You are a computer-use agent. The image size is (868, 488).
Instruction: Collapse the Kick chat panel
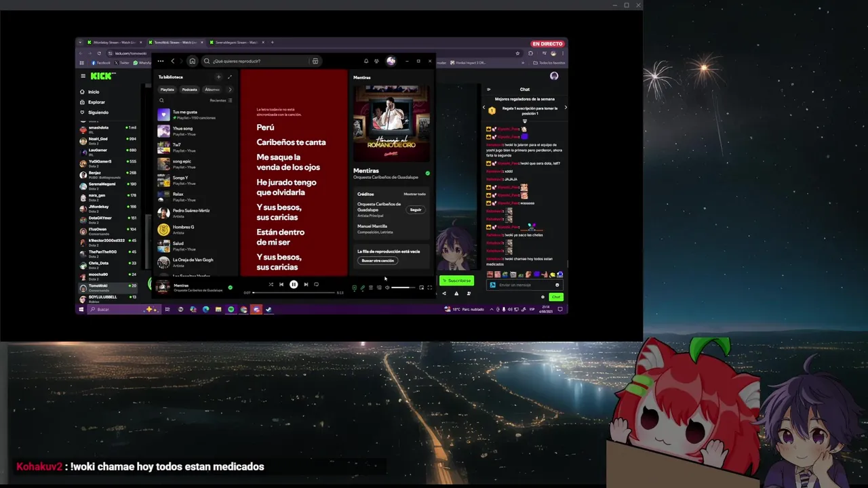point(488,89)
